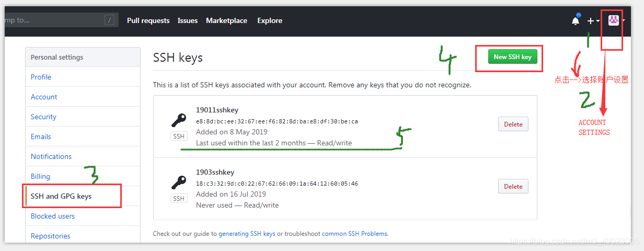Select fingerprint 18:c3:32:9d:c0:22 text

coord(277,184)
